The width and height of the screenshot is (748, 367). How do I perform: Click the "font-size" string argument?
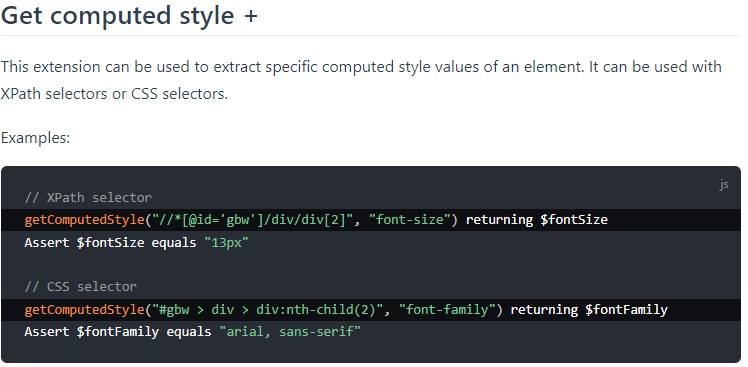pos(409,220)
